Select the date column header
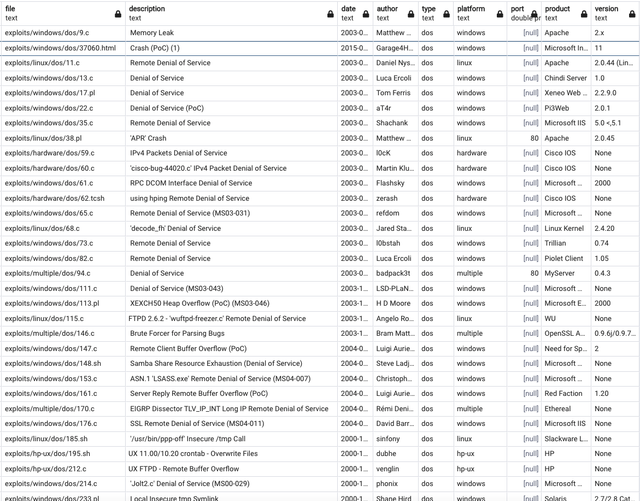 pos(355,13)
